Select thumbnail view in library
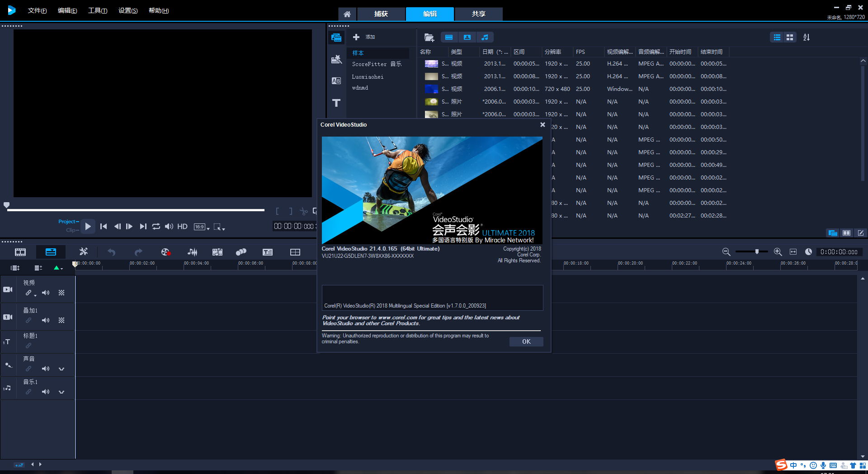 point(790,38)
